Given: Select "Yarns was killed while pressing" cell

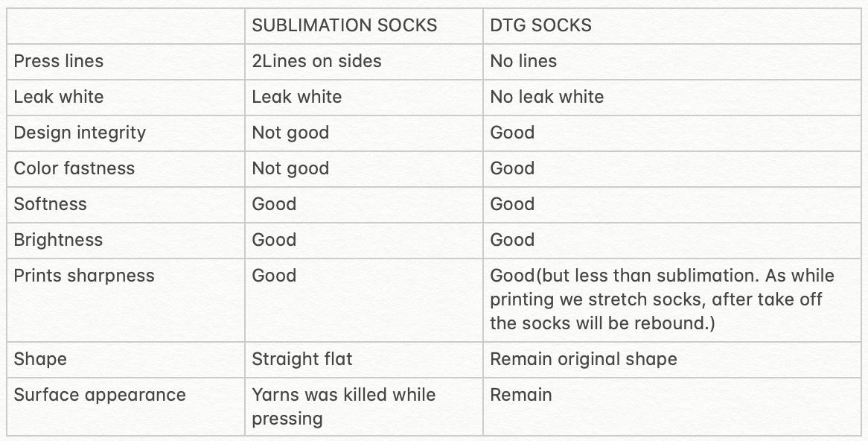Looking at the screenshot, I should (x=343, y=406).
